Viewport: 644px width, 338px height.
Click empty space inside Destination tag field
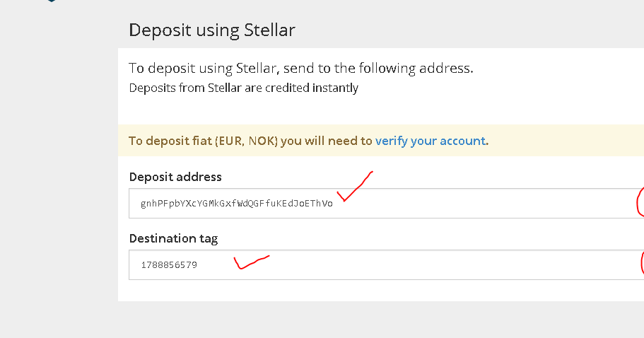click(411, 265)
